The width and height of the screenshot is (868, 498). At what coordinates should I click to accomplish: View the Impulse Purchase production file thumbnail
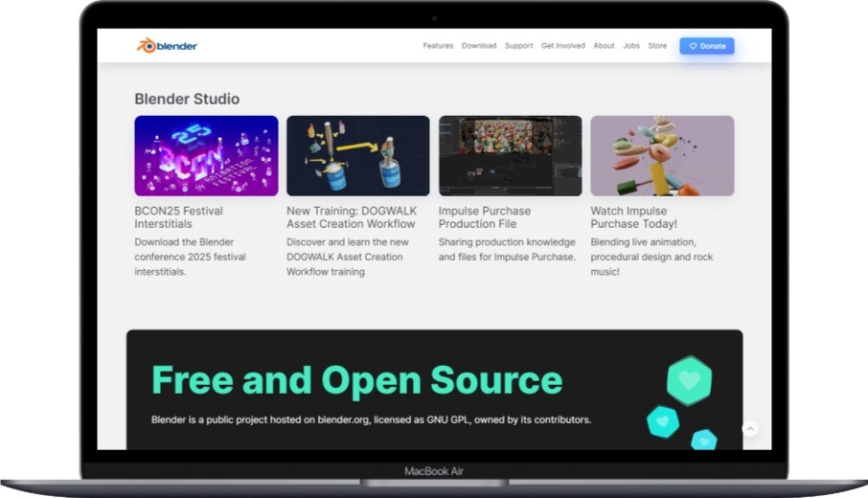[511, 155]
